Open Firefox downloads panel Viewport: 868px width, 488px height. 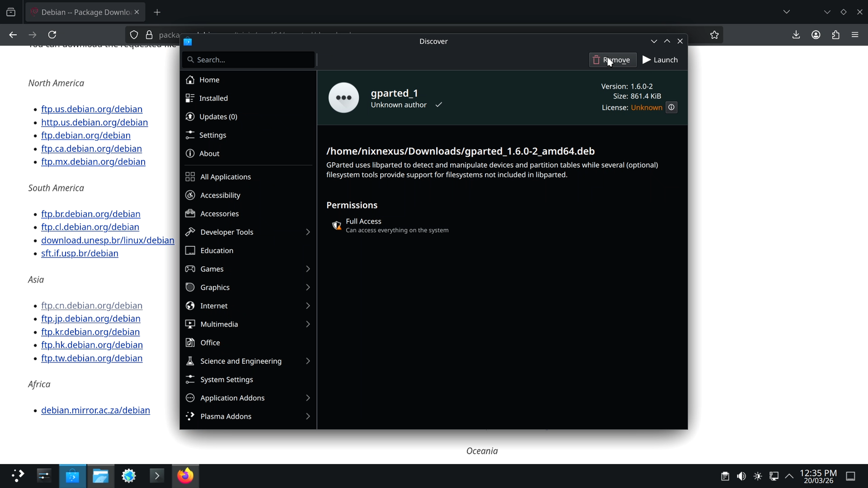pos(796,35)
